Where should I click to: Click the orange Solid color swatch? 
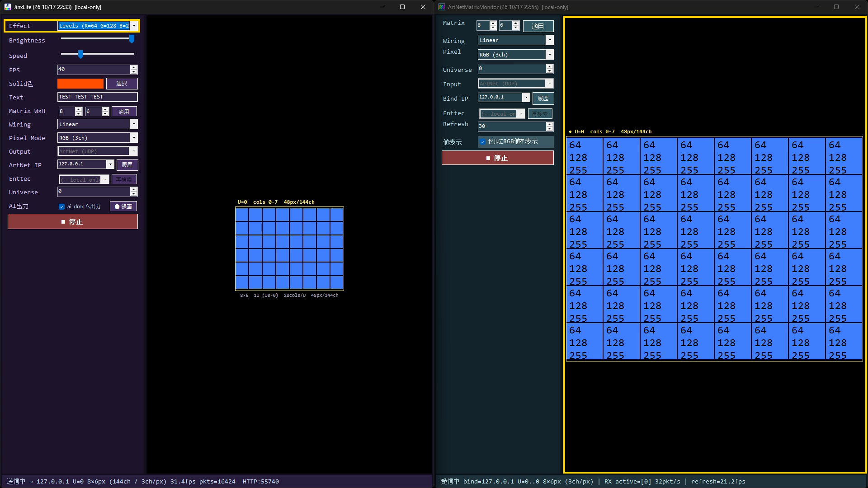80,84
